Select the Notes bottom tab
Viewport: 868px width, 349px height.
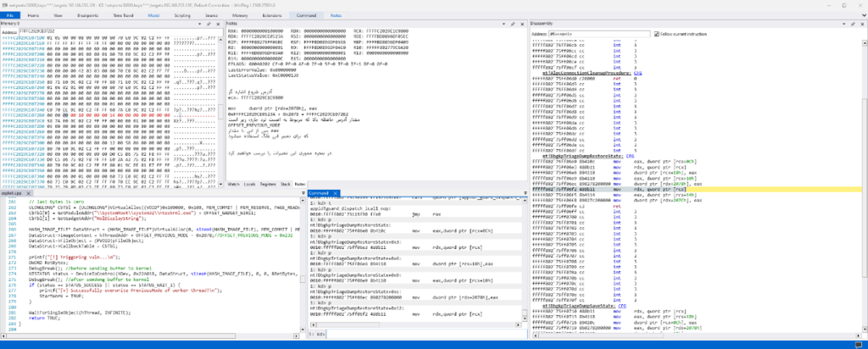[299, 184]
